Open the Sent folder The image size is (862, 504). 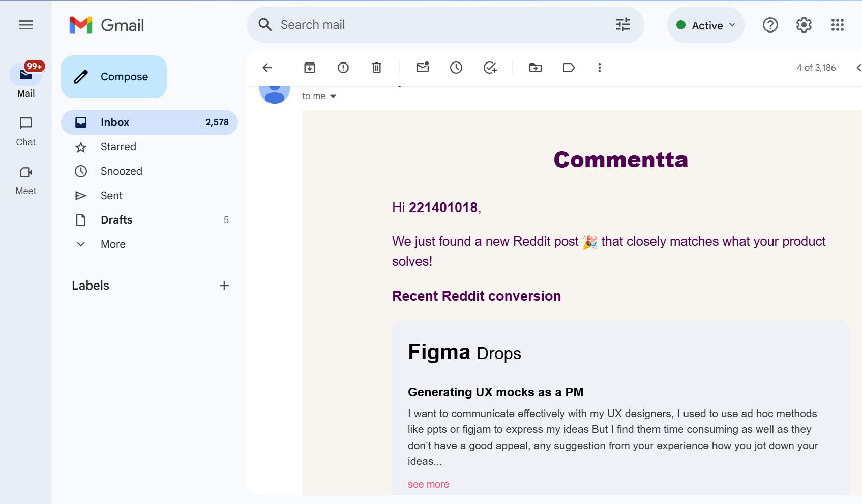click(x=150, y=196)
